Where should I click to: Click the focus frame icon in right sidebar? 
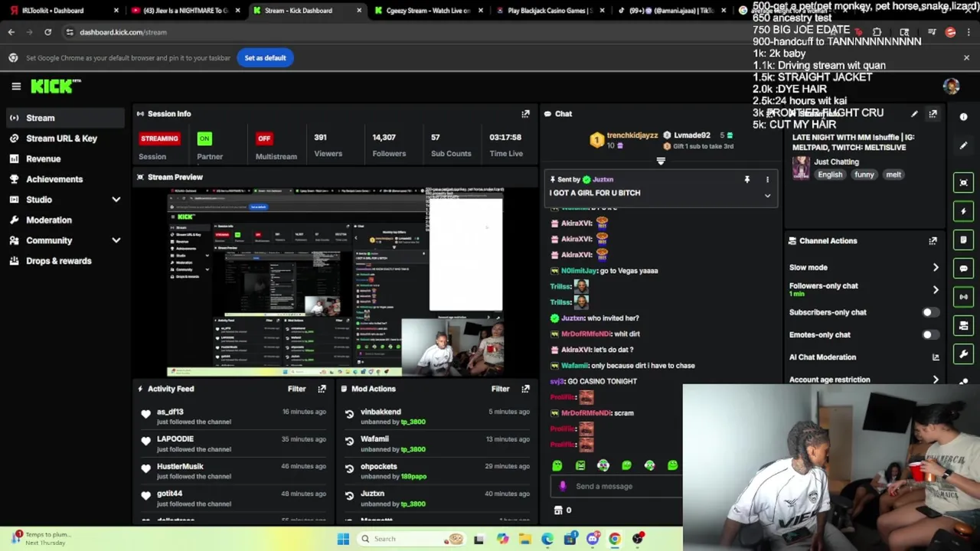pos(964,182)
